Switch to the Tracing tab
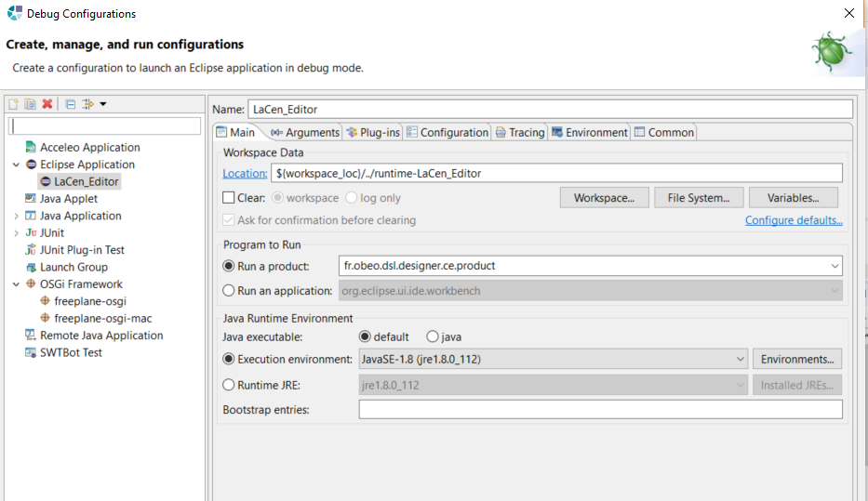868x501 pixels. (520, 132)
